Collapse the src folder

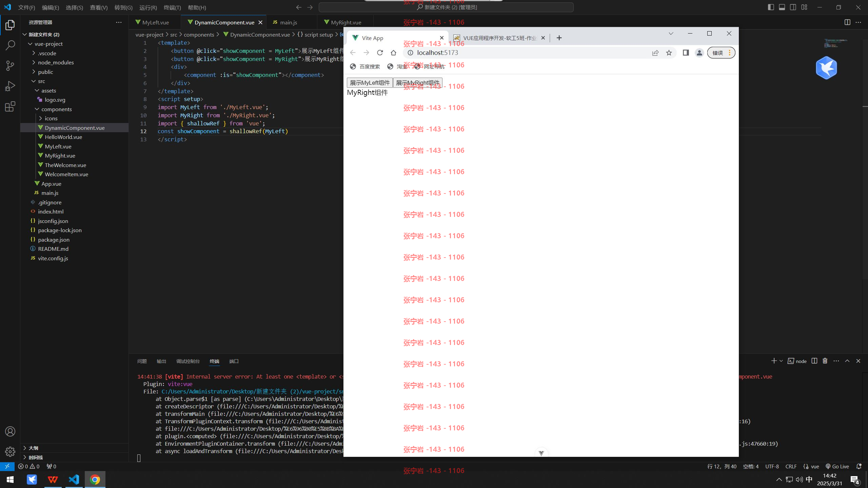(34, 81)
